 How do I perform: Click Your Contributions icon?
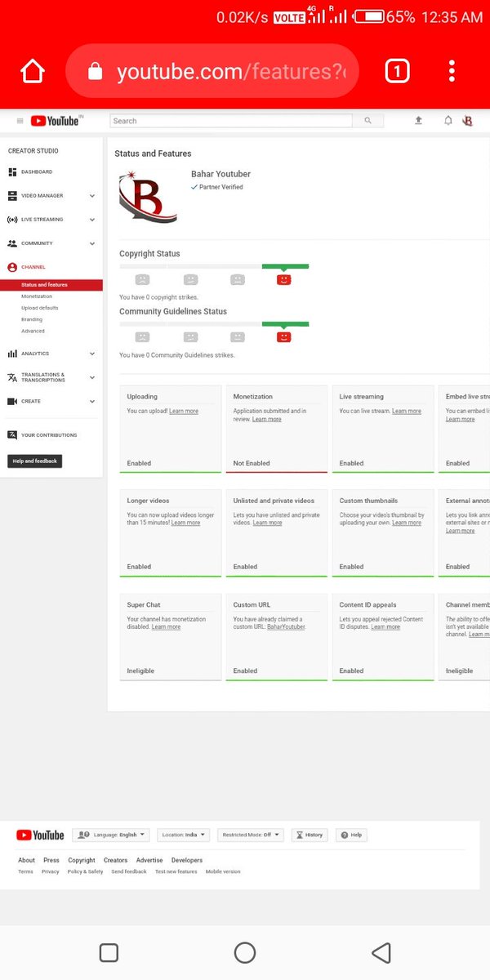tap(12, 435)
